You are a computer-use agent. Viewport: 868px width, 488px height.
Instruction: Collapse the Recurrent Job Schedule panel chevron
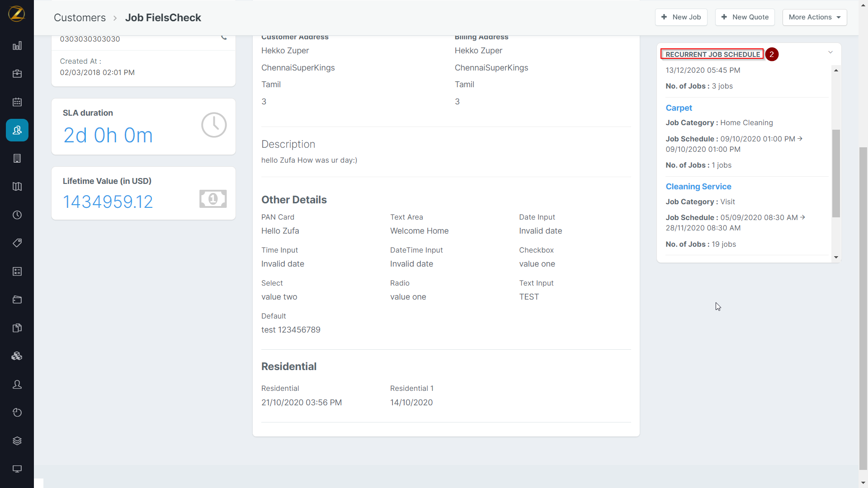[830, 52]
